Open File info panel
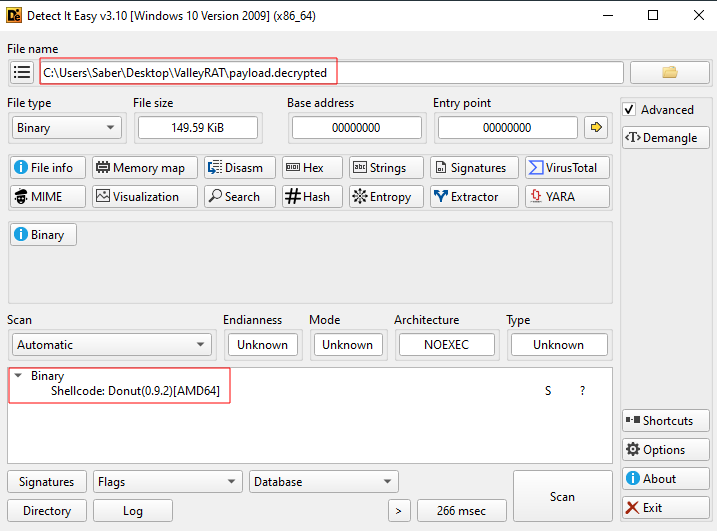The image size is (717, 531). tap(48, 168)
